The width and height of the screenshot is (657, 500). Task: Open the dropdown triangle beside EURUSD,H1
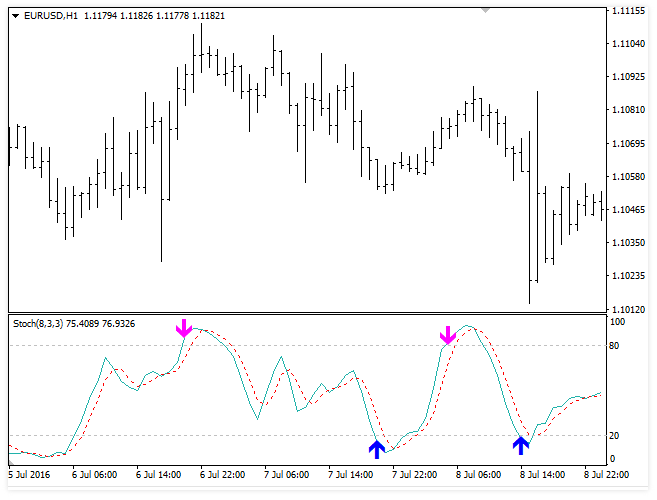pyautogui.click(x=16, y=16)
